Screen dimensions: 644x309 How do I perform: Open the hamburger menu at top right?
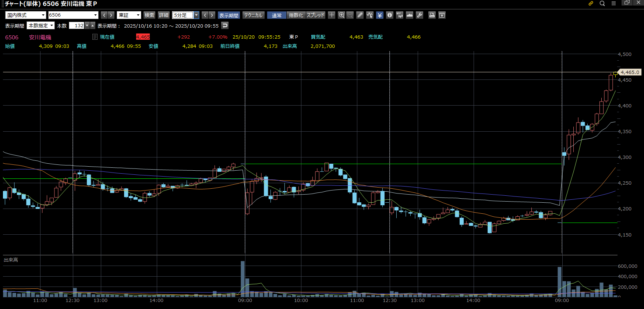point(613,3)
